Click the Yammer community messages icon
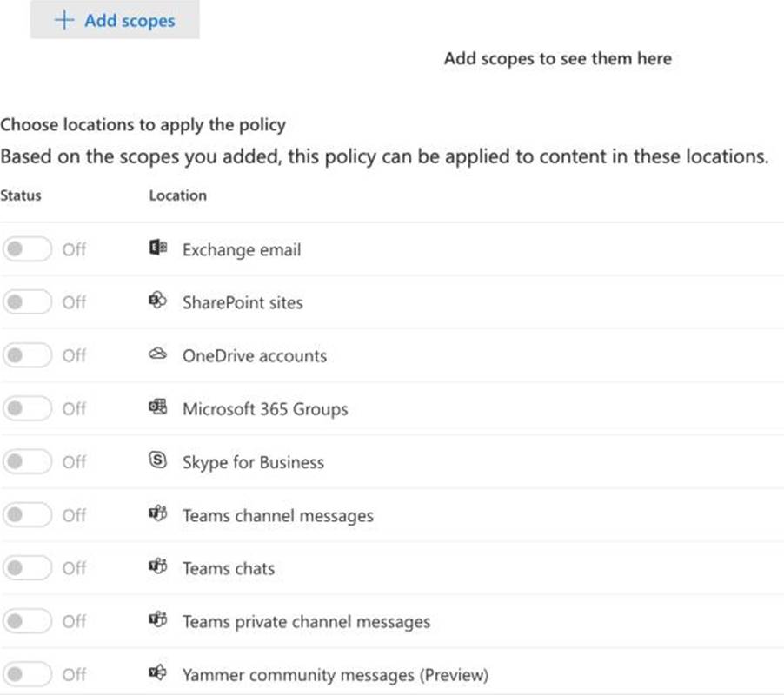The height and width of the screenshot is (695, 784). pyautogui.click(x=157, y=673)
